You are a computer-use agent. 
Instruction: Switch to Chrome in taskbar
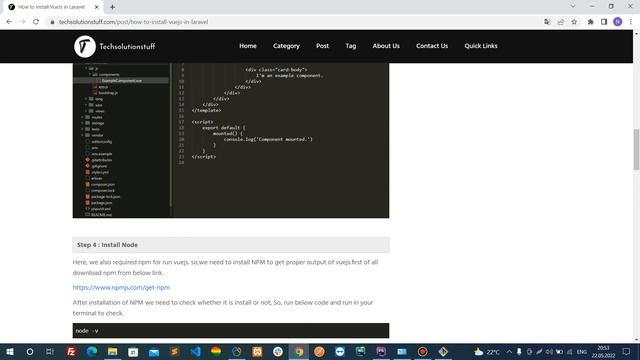pyautogui.click(x=298, y=351)
